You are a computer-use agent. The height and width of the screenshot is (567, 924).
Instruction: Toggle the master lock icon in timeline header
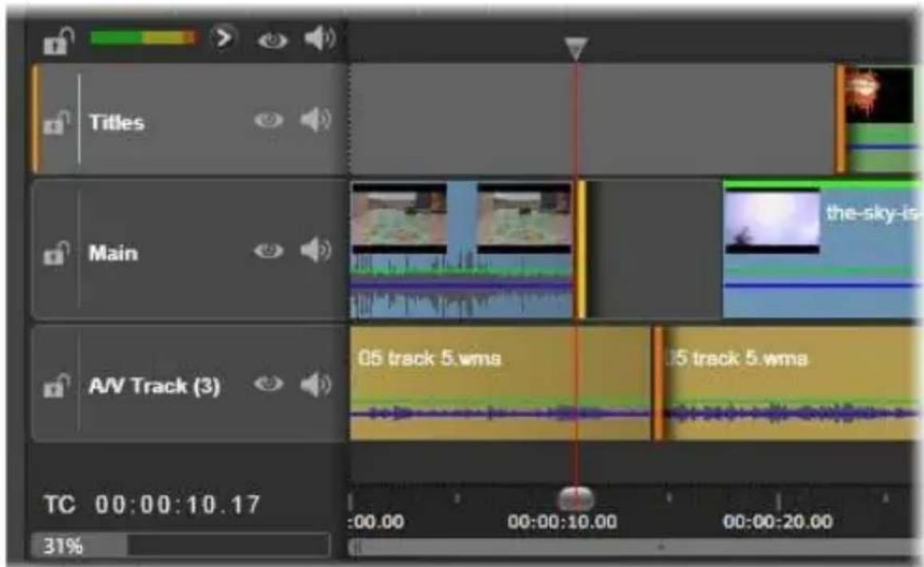click(x=58, y=42)
